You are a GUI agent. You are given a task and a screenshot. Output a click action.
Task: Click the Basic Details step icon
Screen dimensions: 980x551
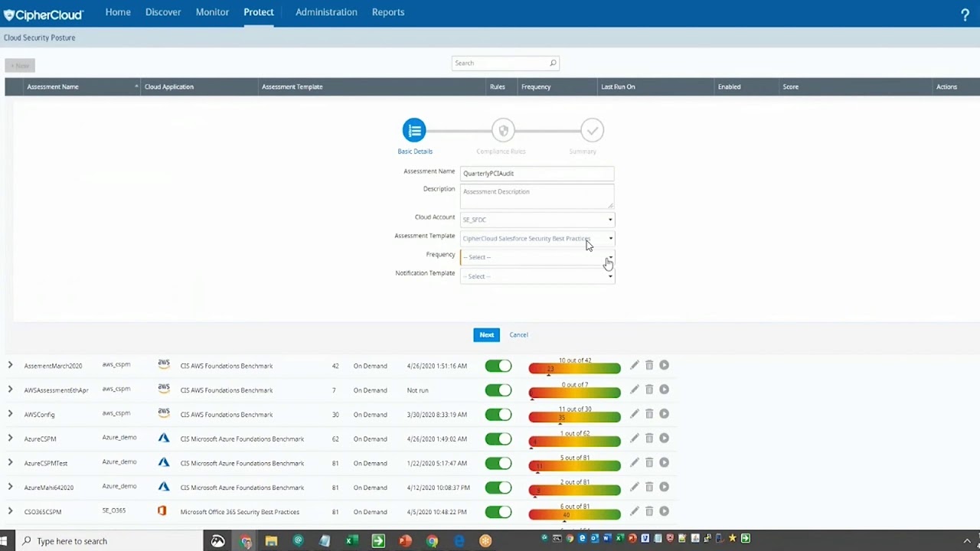[414, 130]
